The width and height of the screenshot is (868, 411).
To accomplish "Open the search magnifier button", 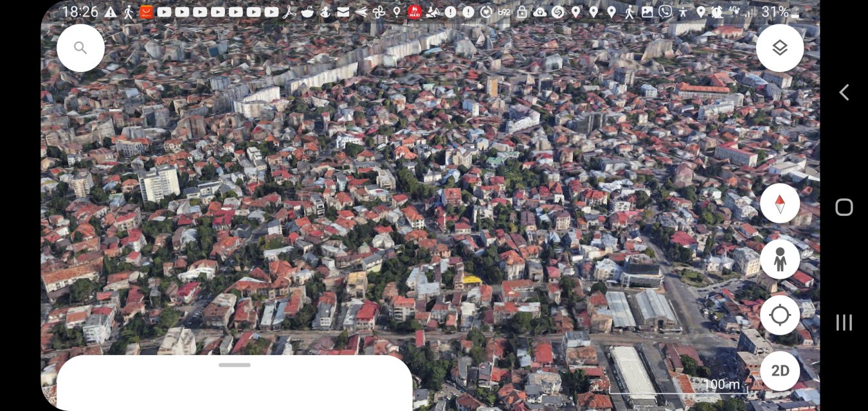I will coord(80,48).
